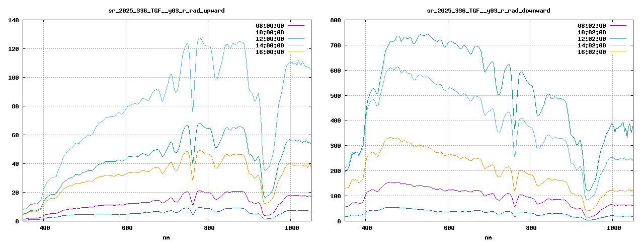Screen dimensions: 644x242
Task: Click the 16:02:00 legend entry in downward chart
Action: click(592, 52)
